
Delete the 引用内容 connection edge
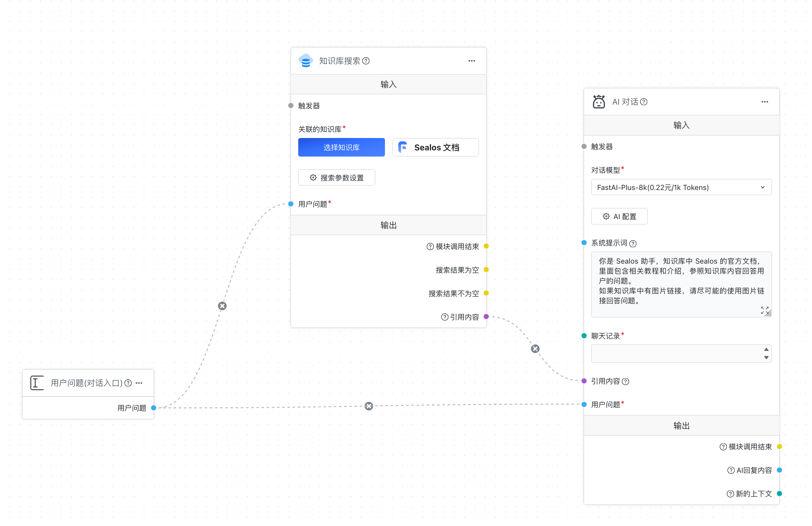point(535,349)
